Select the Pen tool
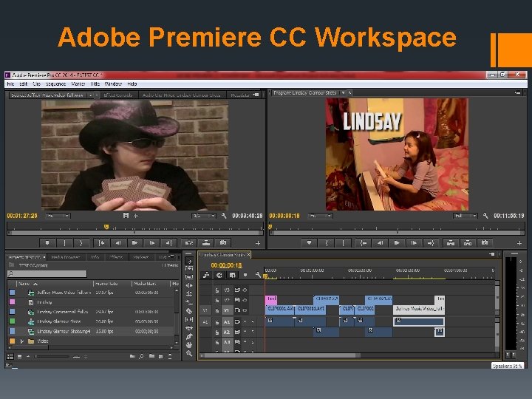Viewport: 532px width, 399px height. (x=189, y=336)
